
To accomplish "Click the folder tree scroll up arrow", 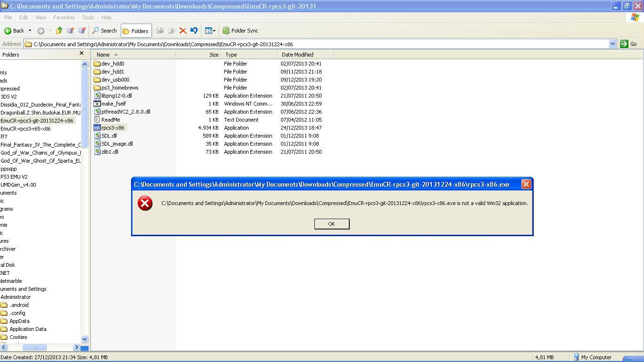I will coord(85,64).
